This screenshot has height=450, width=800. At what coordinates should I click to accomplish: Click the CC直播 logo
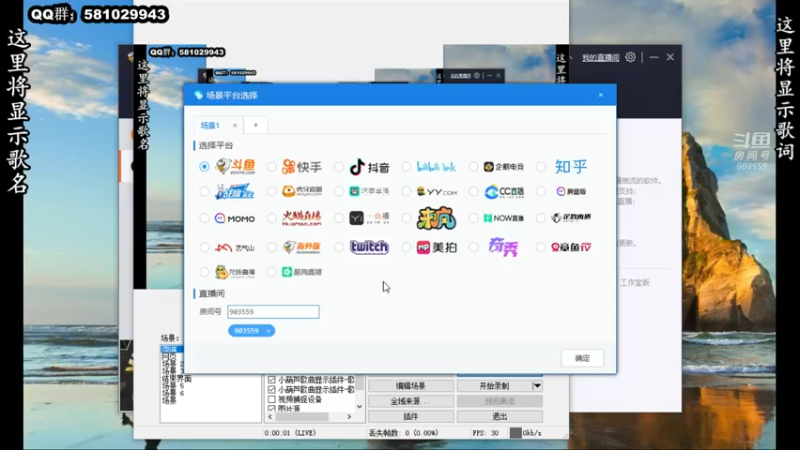[x=504, y=192]
